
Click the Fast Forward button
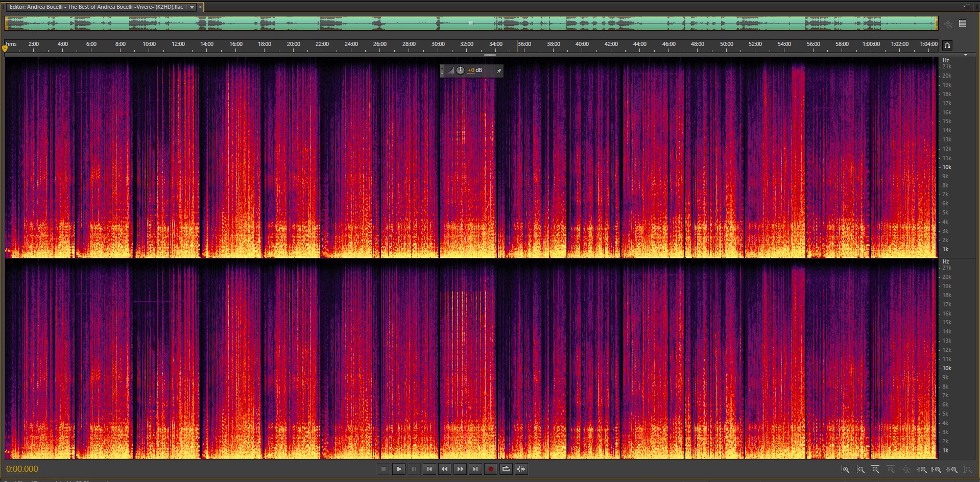(x=460, y=469)
